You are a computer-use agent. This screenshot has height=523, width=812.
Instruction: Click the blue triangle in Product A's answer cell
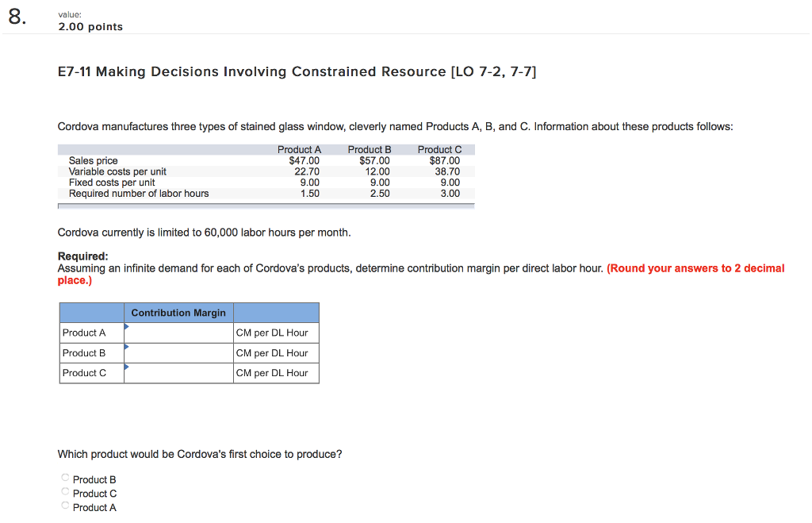click(128, 327)
